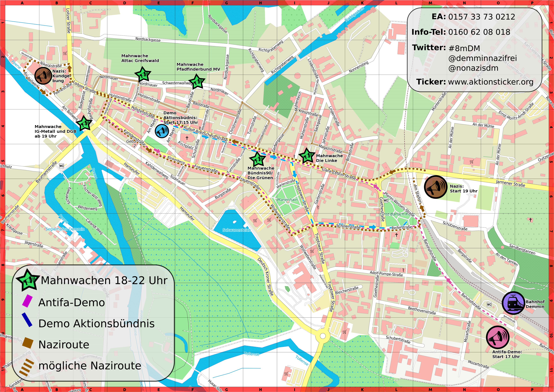
Task: Click the @demminnazifrei Twitter handle
Action: [482, 58]
